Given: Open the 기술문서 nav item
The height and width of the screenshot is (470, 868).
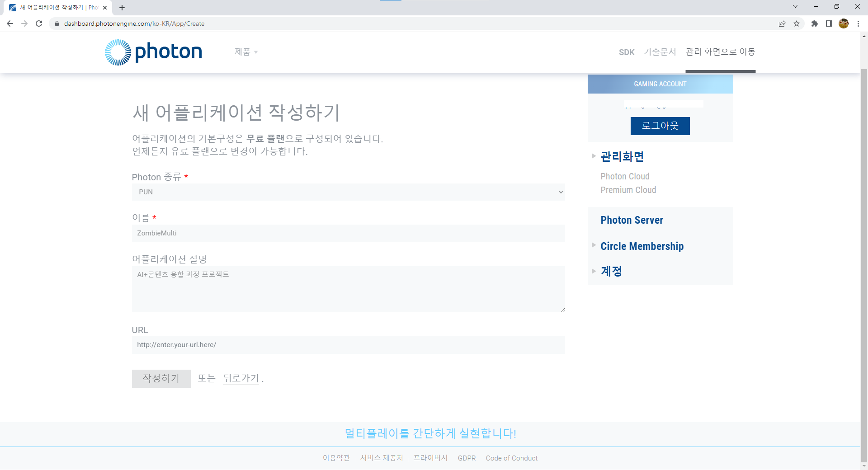Looking at the screenshot, I should [x=660, y=52].
